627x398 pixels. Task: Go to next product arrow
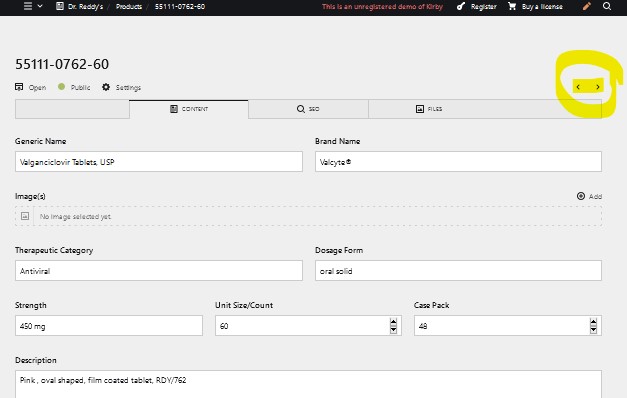click(x=598, y=87)
